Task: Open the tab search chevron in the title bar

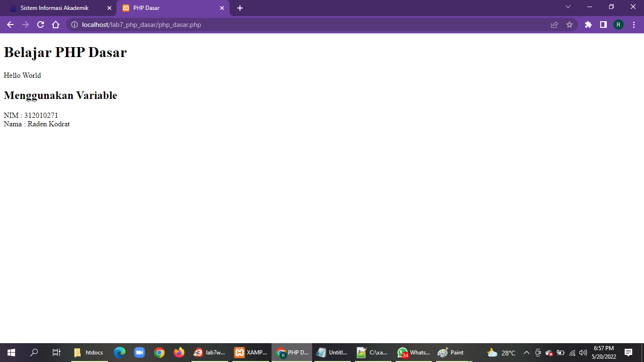Action: 568,7
